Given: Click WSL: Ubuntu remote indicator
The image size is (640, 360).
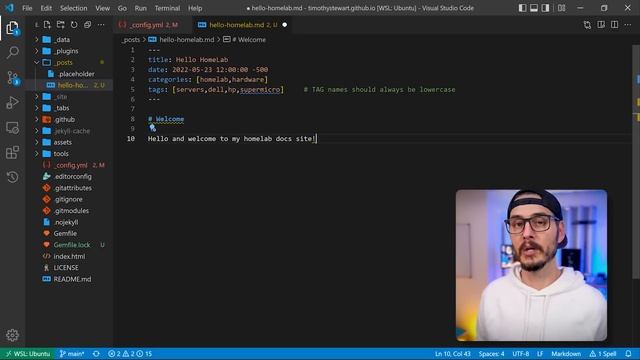Looking at the screenshot, I should click(x=28, y=354).
